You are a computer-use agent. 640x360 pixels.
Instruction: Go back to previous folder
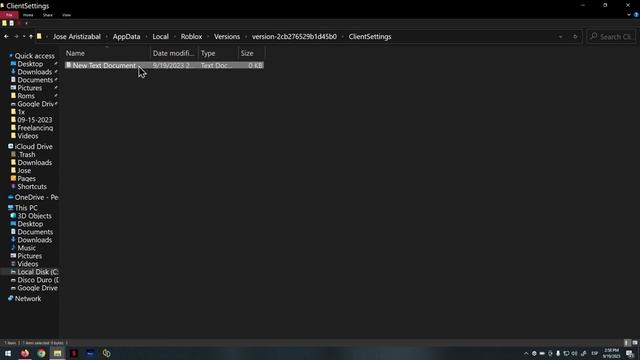[7, 37]
